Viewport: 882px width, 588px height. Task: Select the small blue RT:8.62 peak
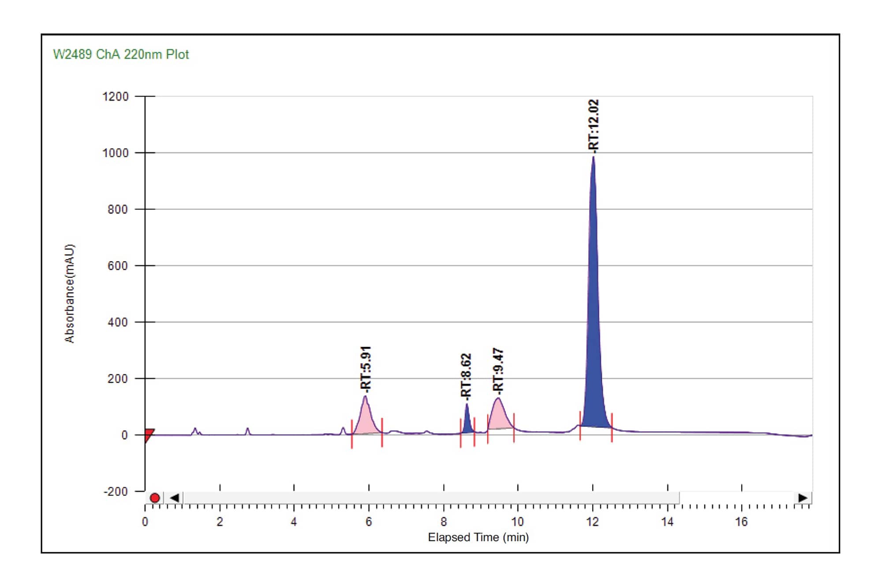(x=467, y=419)
